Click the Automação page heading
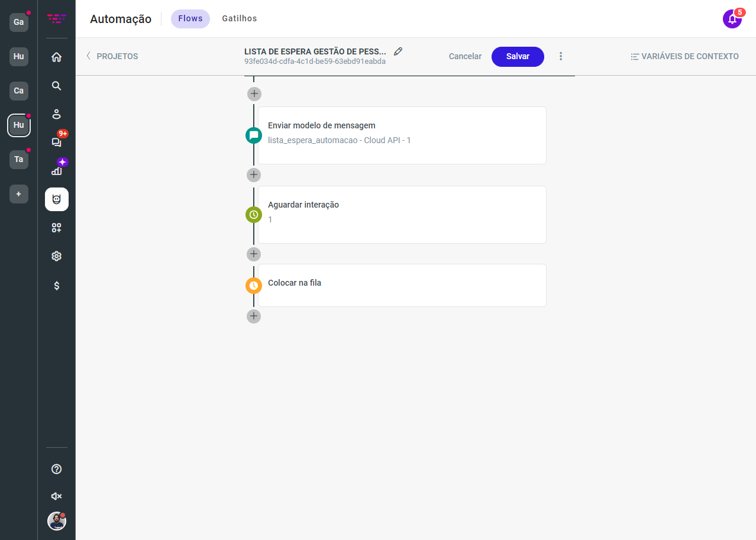 (121, 19)
